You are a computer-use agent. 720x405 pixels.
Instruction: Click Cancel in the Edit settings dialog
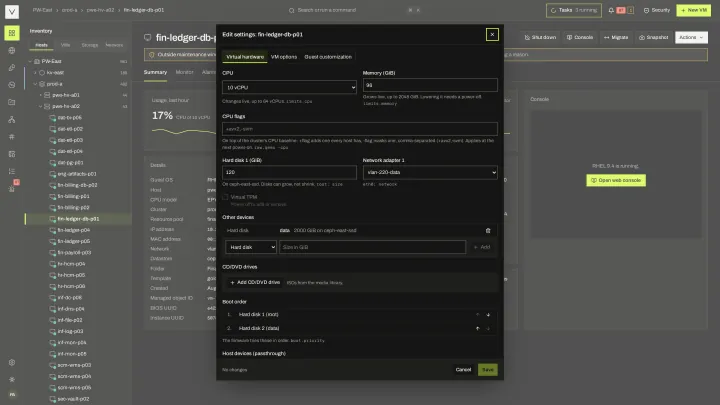point(463,370)
